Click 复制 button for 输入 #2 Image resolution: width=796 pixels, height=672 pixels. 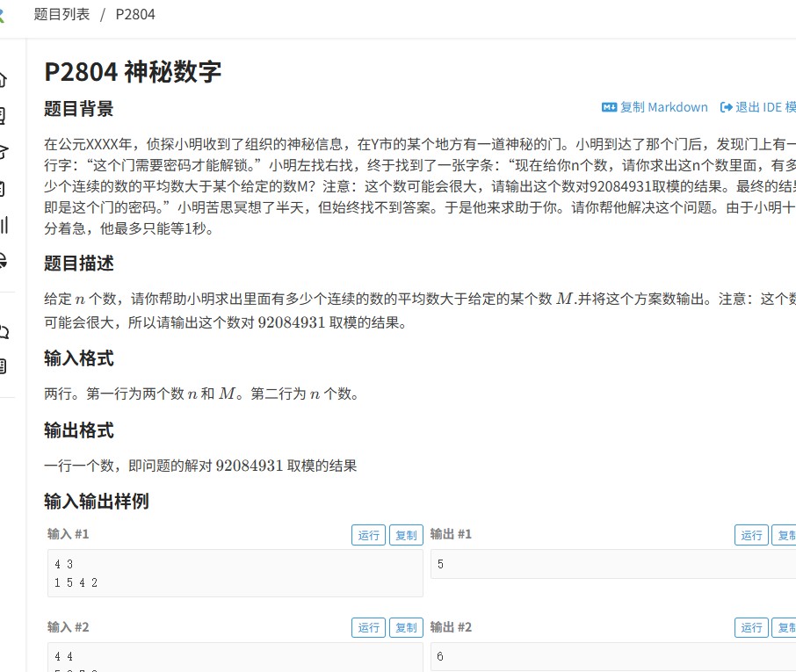click(x=406, y=627)
